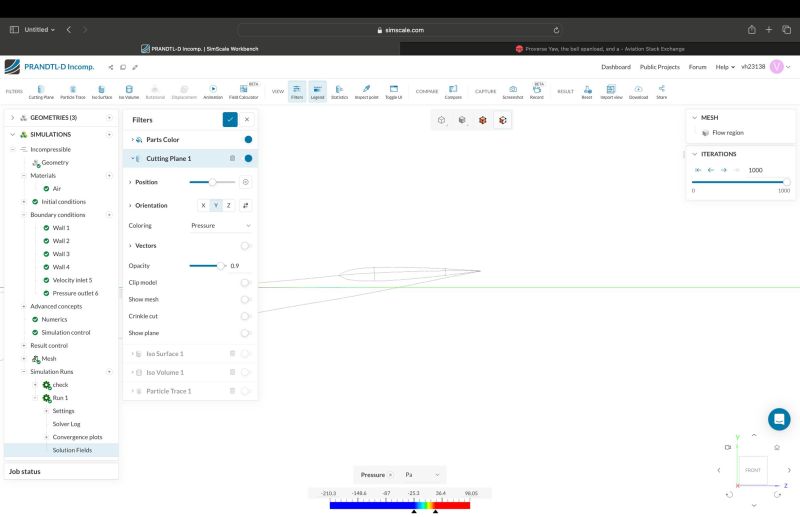This screenshot has height=517, width=800.
Task: Open the Forum link
Action: pos(697,67)
